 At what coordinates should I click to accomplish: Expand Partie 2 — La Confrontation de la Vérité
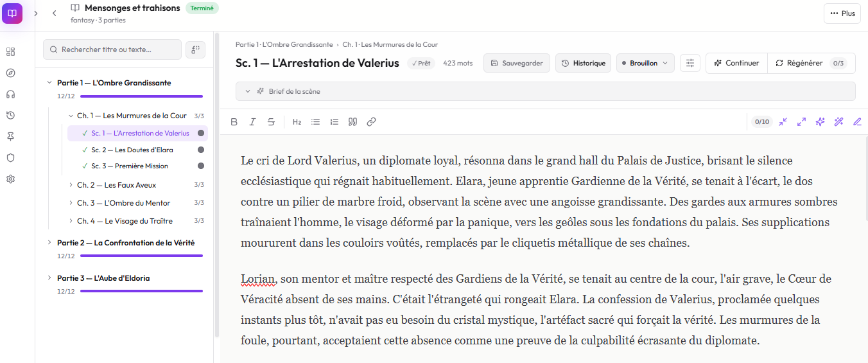(49, 243)
